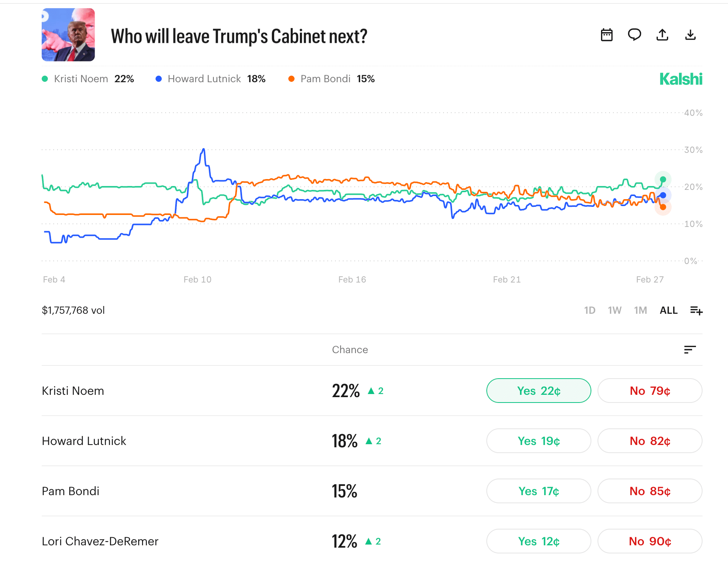Click the Trump market thumbnail image
The width and height of the screenshot is (728, 565).
[68, 35]
